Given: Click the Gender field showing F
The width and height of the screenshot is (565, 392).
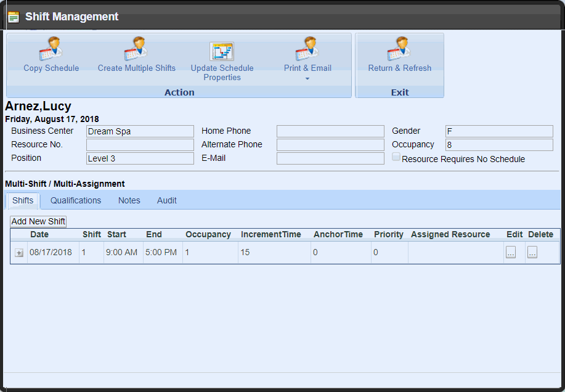Looking at the screenshot, I should click(499, 131).
